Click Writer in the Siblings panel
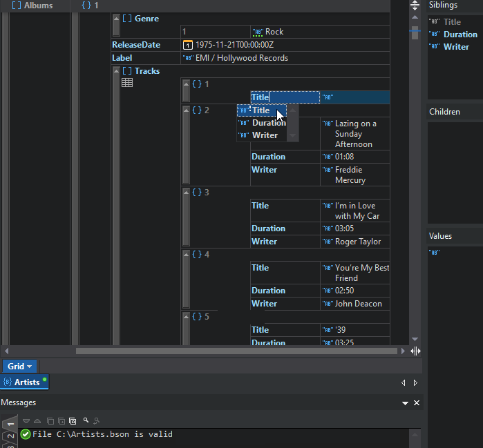The width and height of the screenshot is (483, 448). click(456, 47)
